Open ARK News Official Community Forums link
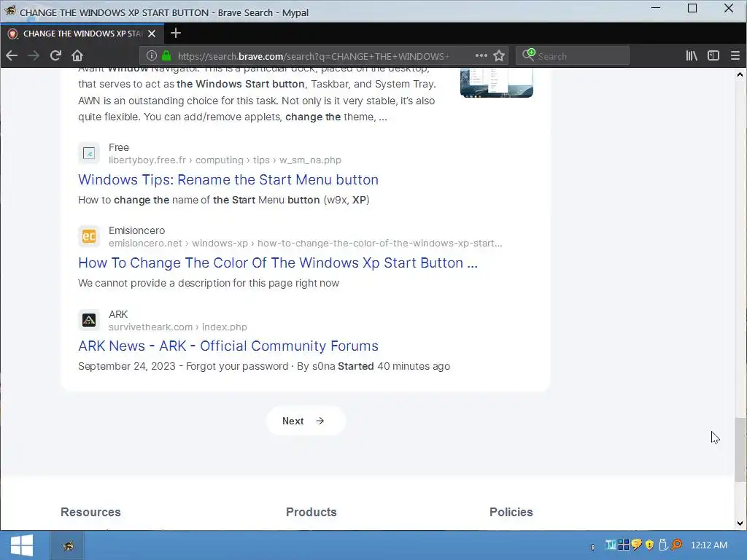Screen dimensions: 747x560 click(228, 346)
